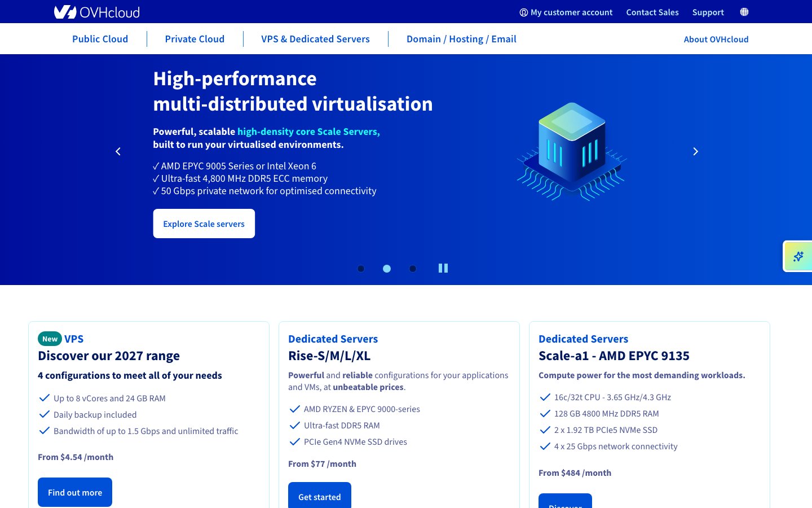Viewport: 812px width, 508px height.
Task: Click Get started button for Rise servers
Action: pyautogui.click(x=320, y=496)
